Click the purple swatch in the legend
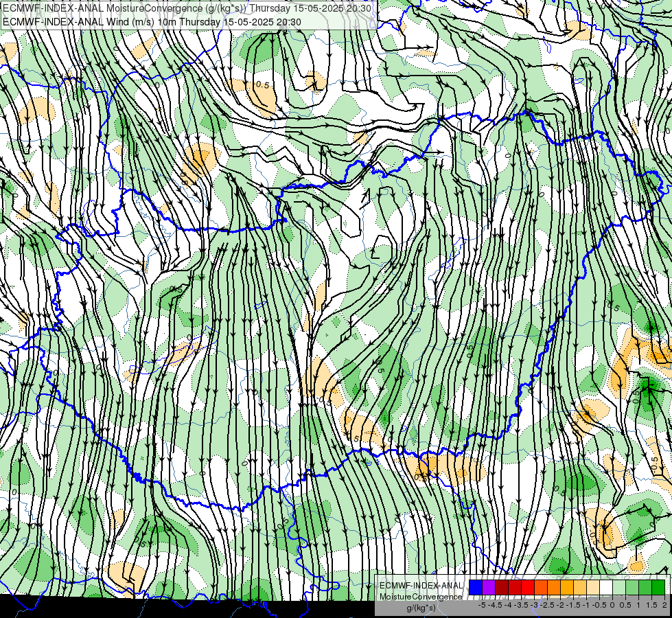This screenshot has height=618, width=672. pos(489,587)
